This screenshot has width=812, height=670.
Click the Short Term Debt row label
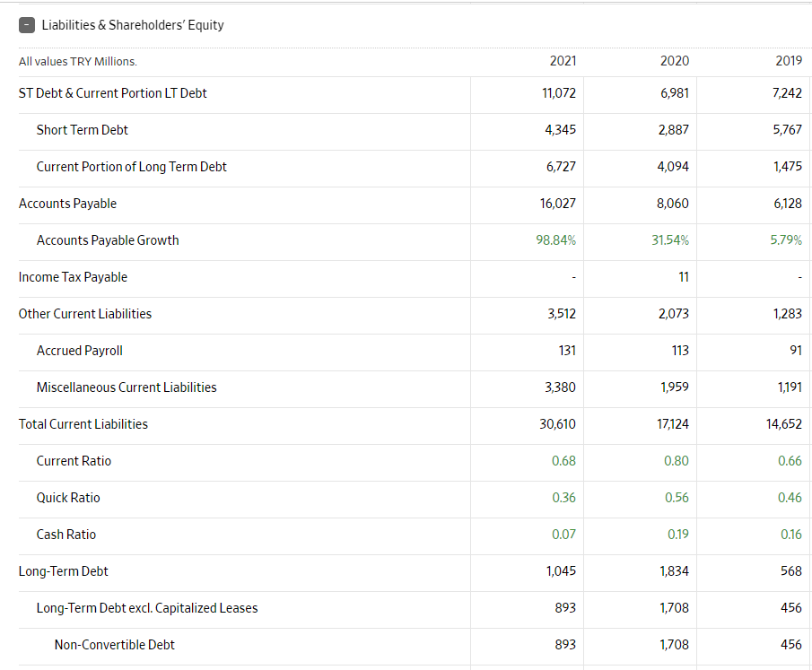click(x=83, y=129)
